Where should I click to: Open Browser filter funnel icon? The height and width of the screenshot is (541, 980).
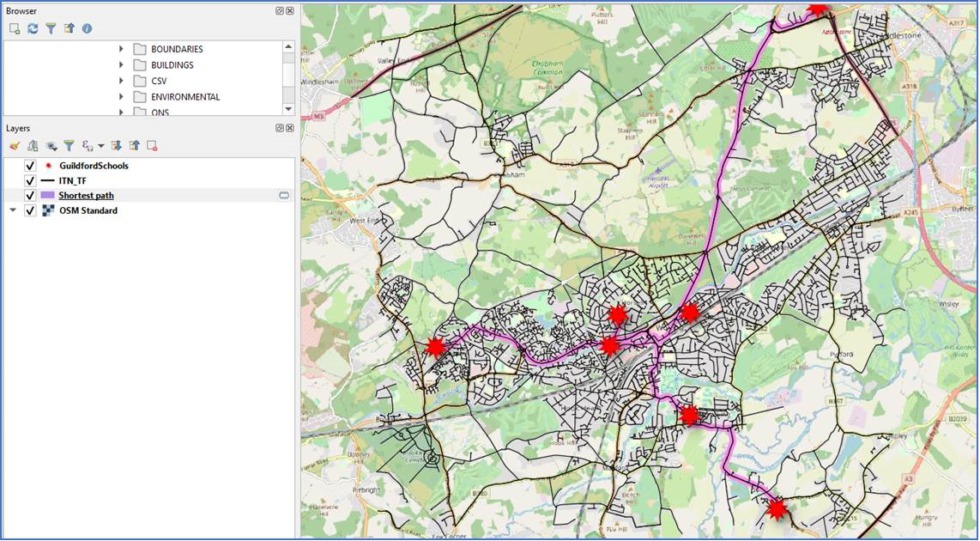pyautogui.click(x=51, y=29)
